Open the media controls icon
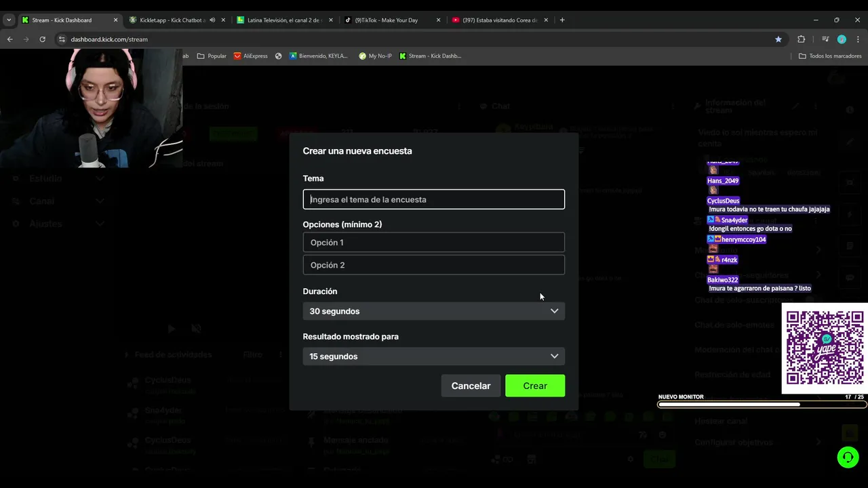This screenshot has height=488, width=868. 825,39
